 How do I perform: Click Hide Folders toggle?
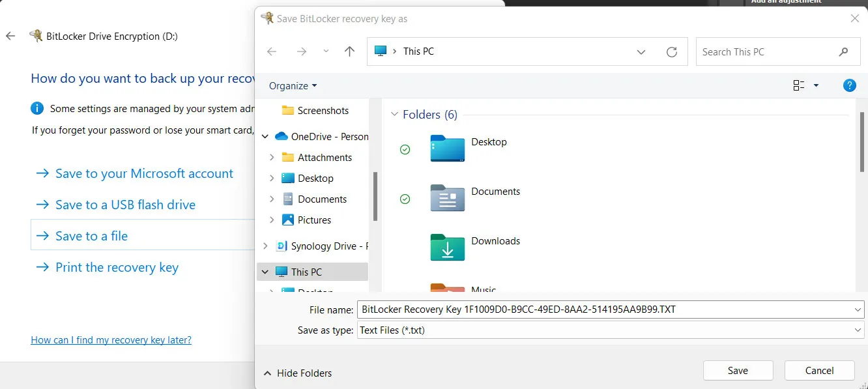click(x=297, y=373)
